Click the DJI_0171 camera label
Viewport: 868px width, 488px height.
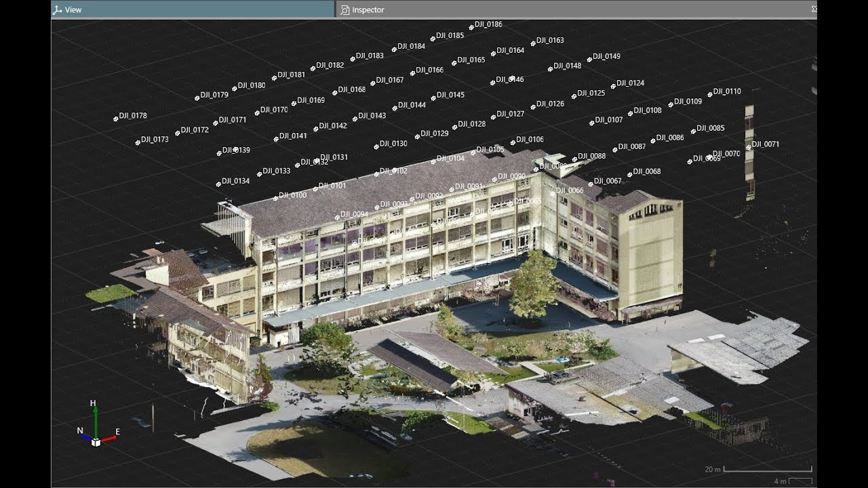tap(233, 119)
